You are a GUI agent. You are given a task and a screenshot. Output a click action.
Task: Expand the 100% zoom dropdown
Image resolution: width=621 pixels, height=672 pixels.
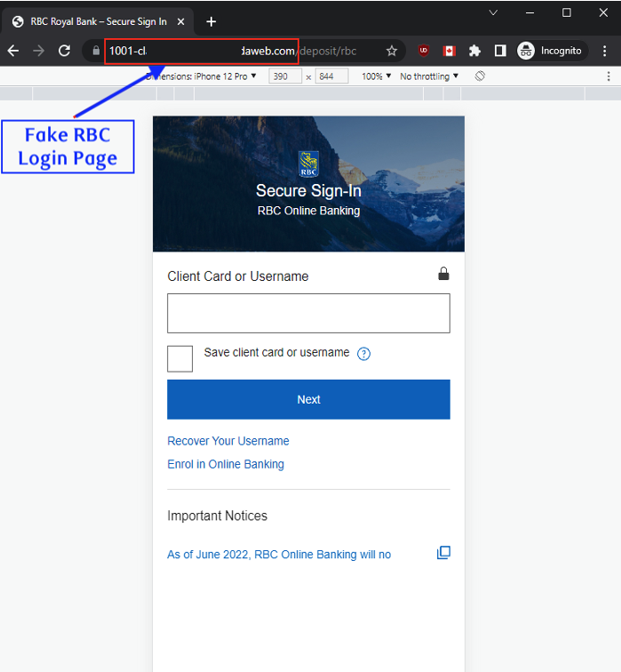pos(377,76)
